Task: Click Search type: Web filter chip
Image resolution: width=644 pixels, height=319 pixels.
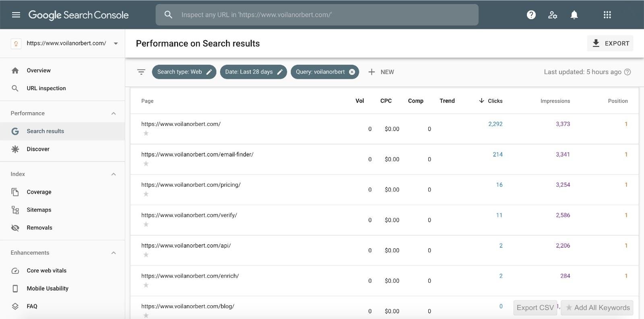Action: click(x=184, y=72)
